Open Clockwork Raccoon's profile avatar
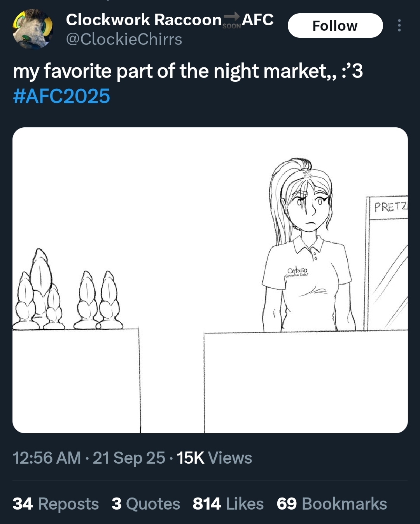Image resolution: width=420 pixels, height=524 pixels. tap(33, 29)
